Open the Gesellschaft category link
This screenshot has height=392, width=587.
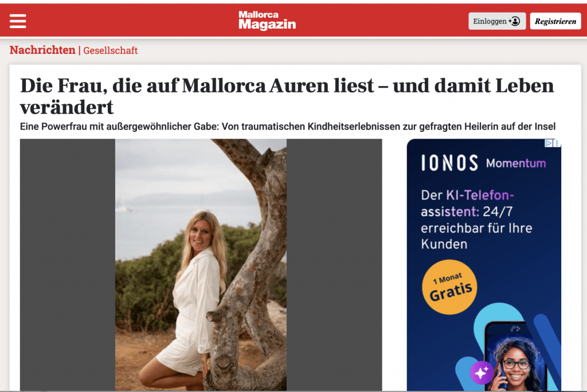click(x=111, y=50)
